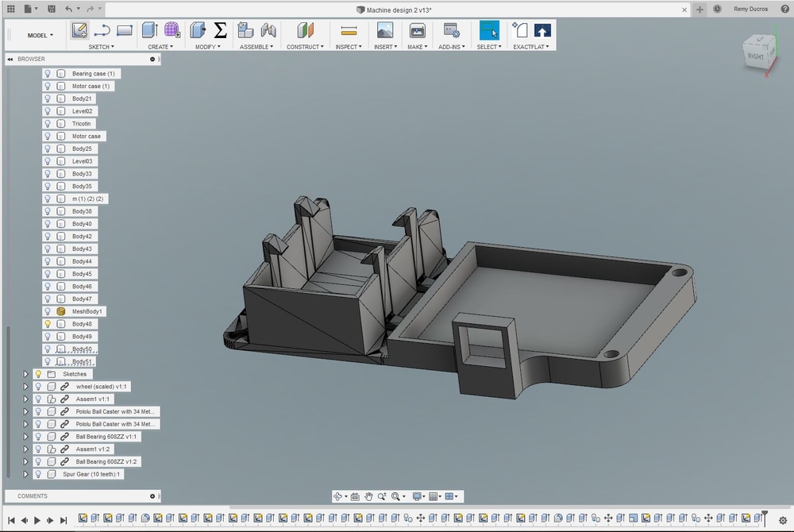
Task: Open the ASSEMBLE menu
Action: pos(256,47)
